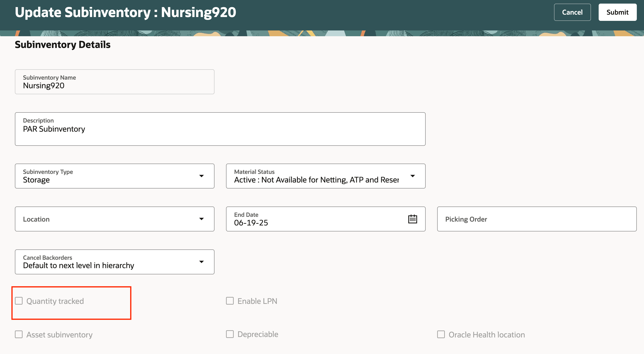This screenshot has width=644, height=354.
Task: Focus the Picking Order field
Action: tap(537, 219)
